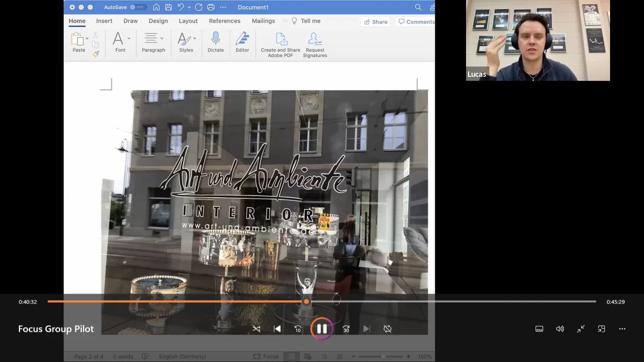The height and width of the screenshot is (362, 644).
Task: Click the Copy icon in the ribbon
Action: pos(96,45)
